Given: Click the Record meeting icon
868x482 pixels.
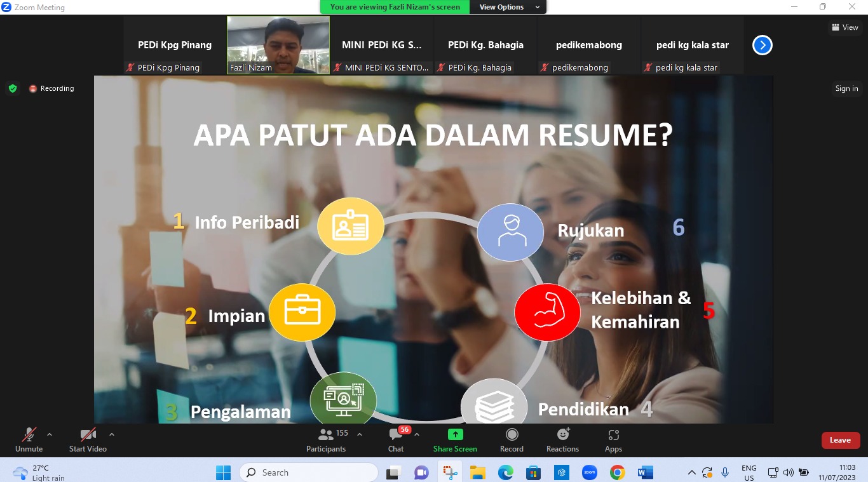Looking at the screenshot, I should (512, 434).
